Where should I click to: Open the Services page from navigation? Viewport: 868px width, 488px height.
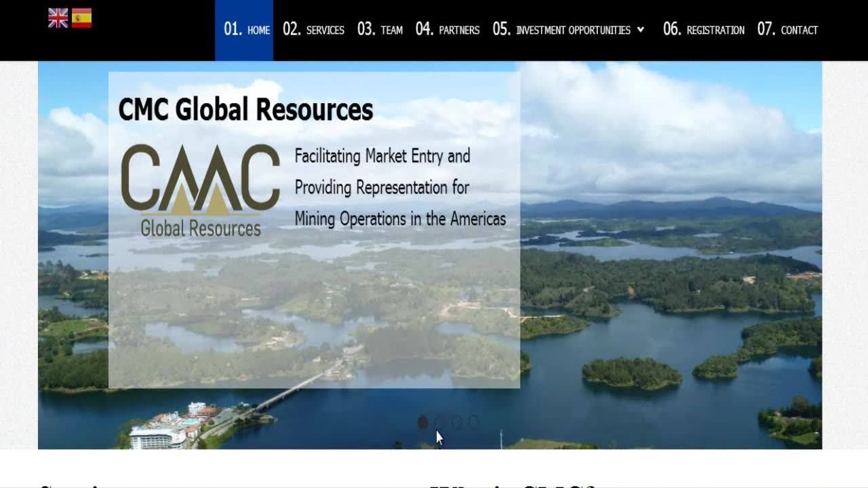tap(313, 30)
